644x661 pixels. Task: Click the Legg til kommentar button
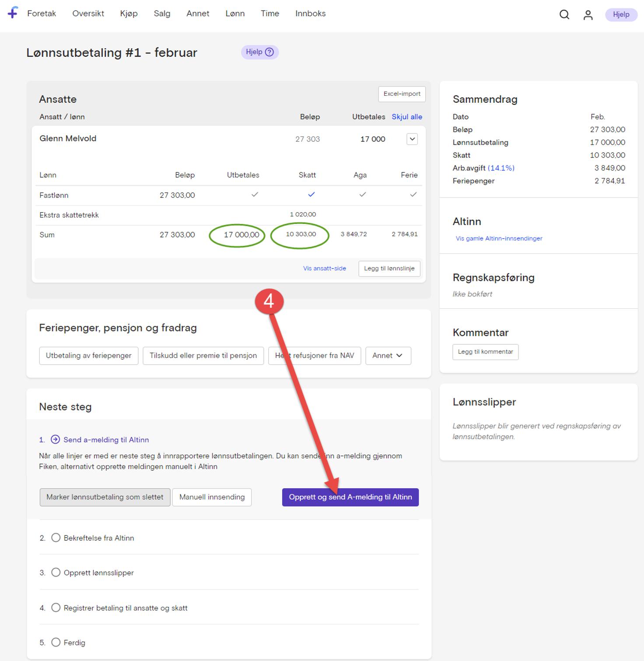(x=486, y=352)
